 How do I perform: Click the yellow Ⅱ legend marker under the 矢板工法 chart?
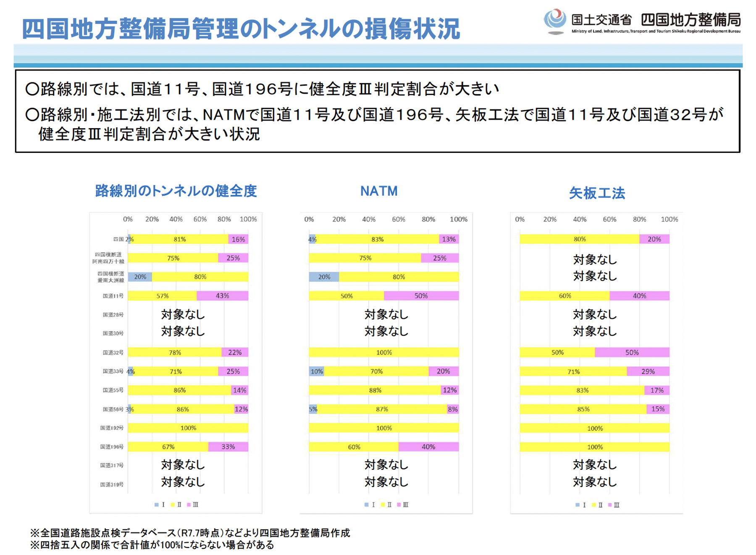593,505
